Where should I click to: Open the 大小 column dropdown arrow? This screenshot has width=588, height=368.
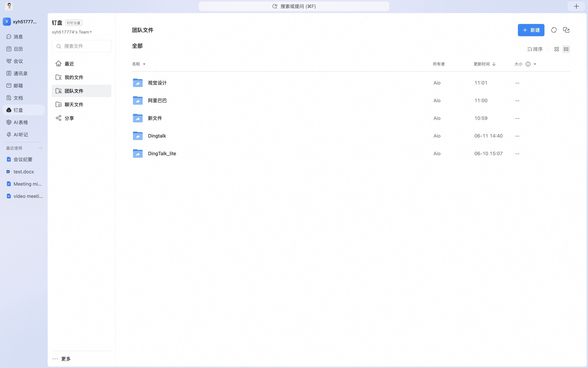535,64
